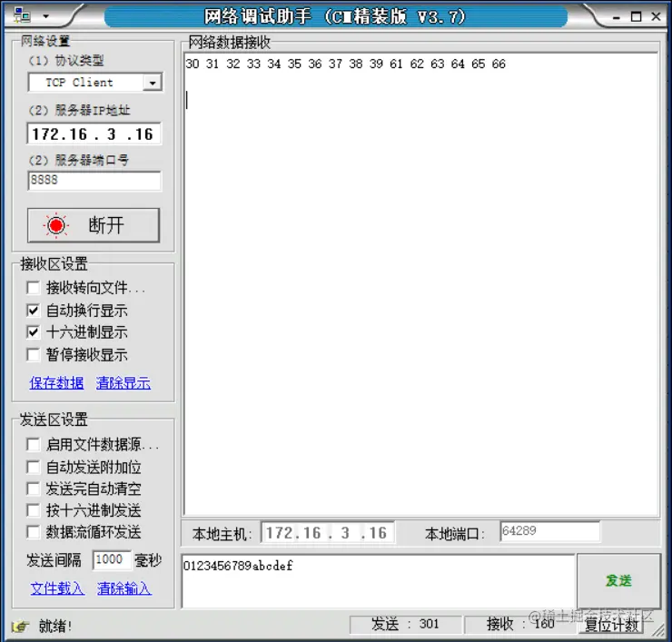This screenshot has width=672, height=642.
Task: Click the send text box containing 0123456789abcdef
Action: pyautogui.click(x=378, y=581)
